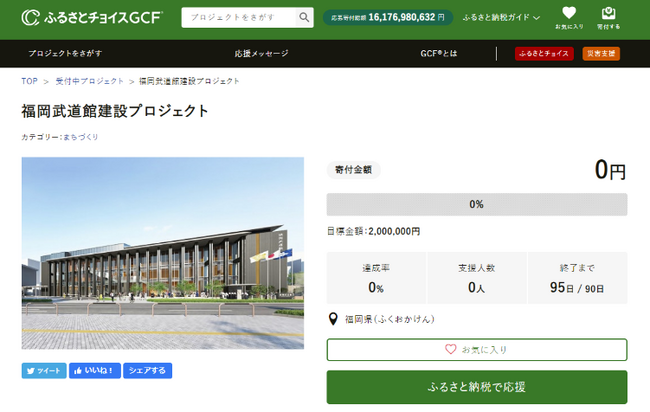Go to 応援メッセージ in the navigation bar
The height and width of the screenshot is (412, 650).
tap(261, 53)
